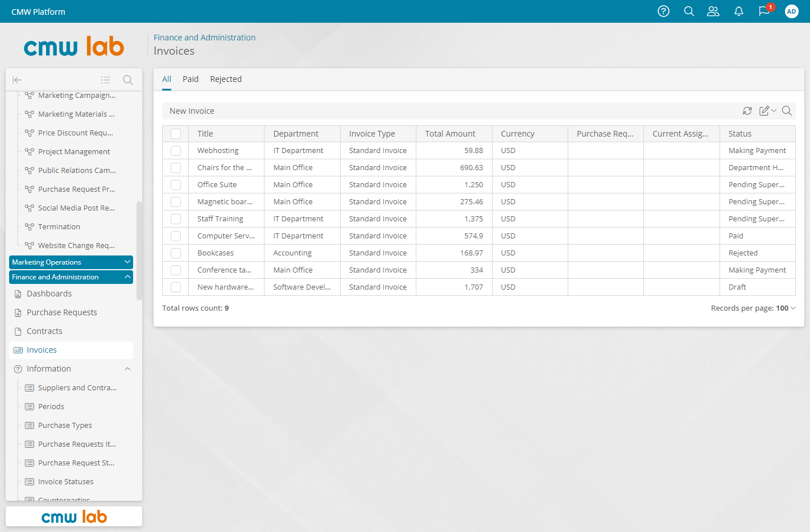Click the sidebar search icon

(128, 80)
